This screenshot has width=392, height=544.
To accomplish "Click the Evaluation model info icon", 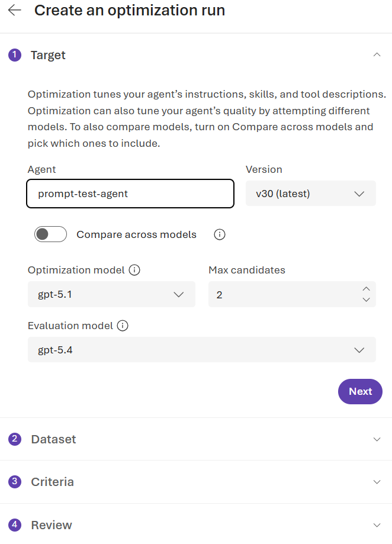I will click(x=123, y=326).
